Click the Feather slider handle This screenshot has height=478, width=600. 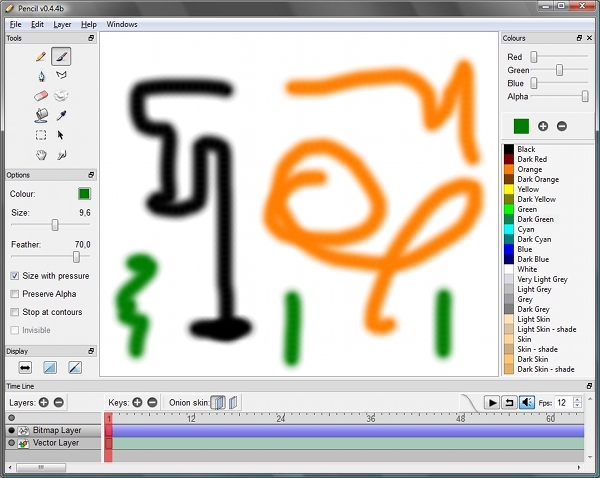(77, 257)
